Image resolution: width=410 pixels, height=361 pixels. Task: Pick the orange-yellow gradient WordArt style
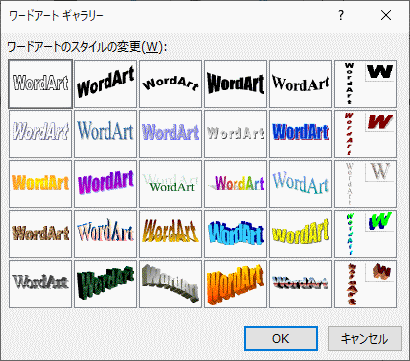coord(40,184)
